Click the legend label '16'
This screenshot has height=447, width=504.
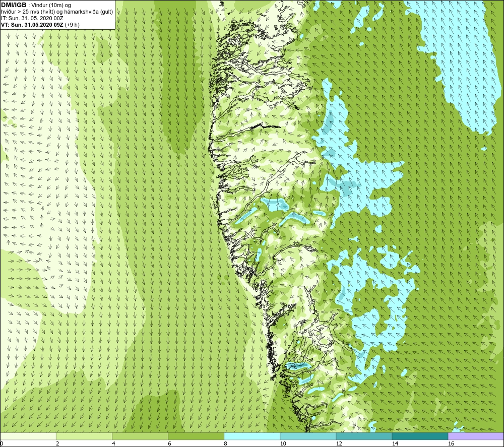tap(451, 443)
